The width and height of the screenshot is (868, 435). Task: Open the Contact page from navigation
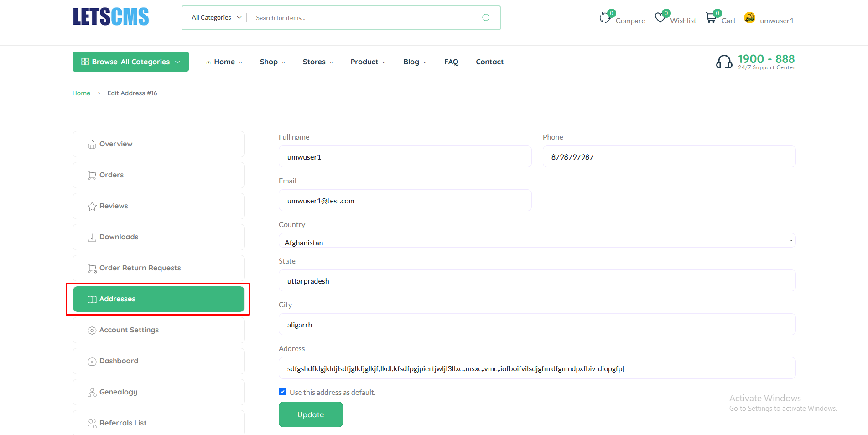click(489, 62)
